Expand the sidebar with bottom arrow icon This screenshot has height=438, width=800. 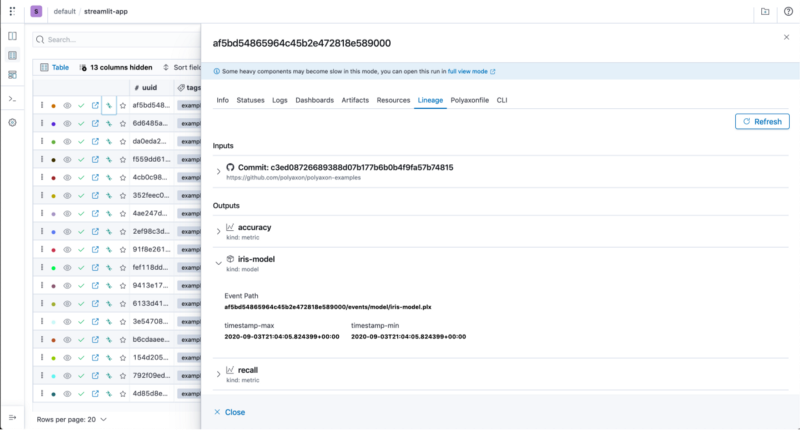12,417
